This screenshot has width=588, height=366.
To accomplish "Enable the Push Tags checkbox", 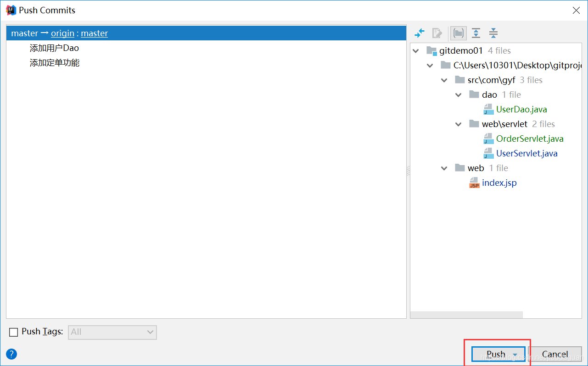I will point(14,332).
